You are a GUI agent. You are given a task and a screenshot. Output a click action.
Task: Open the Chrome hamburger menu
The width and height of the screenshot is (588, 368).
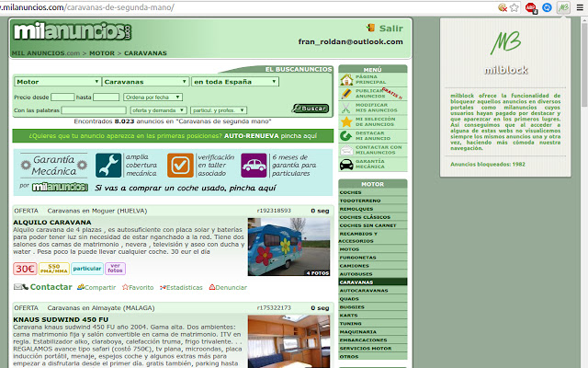click(580, 7)
